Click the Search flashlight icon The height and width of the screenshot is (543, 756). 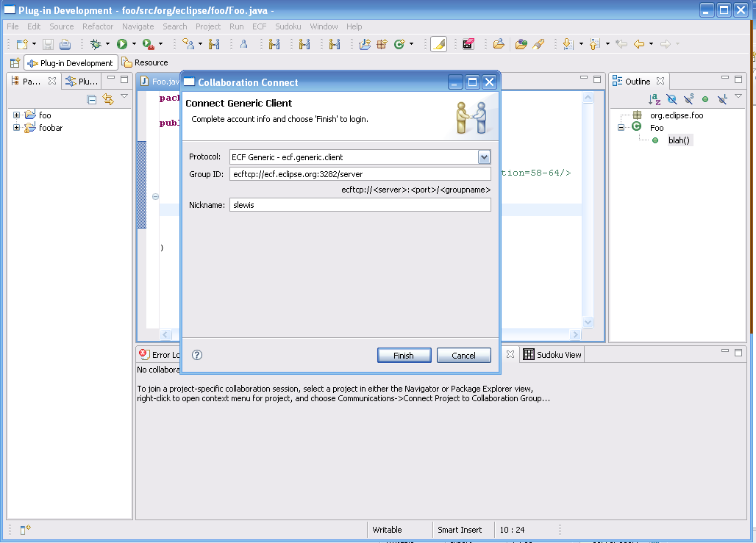coord(538,44)
